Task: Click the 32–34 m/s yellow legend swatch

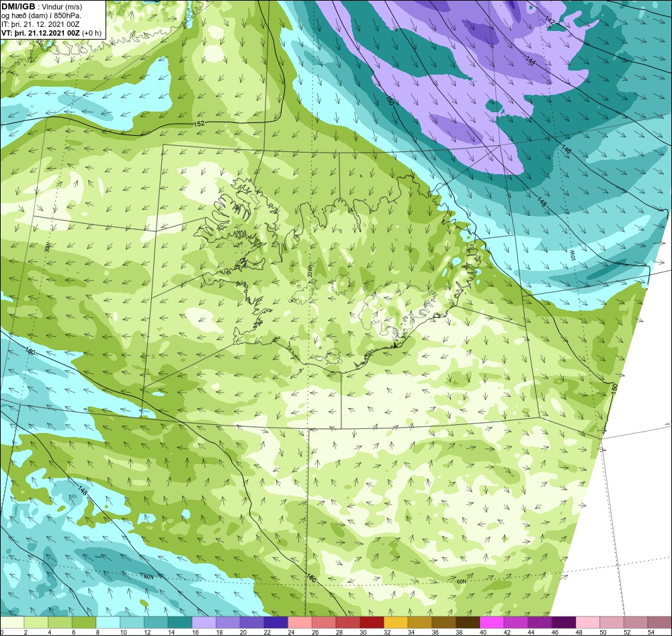Action: (x=396, y=623)
